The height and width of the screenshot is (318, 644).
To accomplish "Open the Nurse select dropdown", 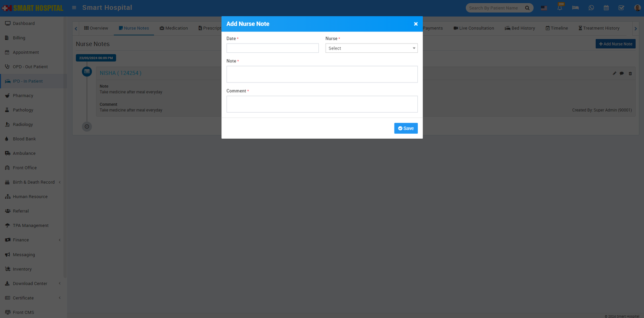I will (371, 48).
